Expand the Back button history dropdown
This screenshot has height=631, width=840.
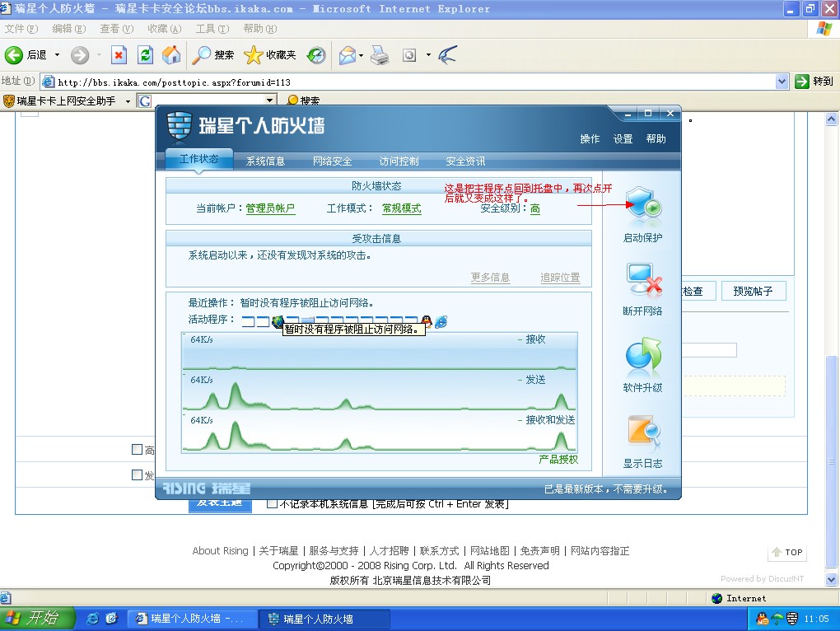pyautogui.click(x=57, y=55)
